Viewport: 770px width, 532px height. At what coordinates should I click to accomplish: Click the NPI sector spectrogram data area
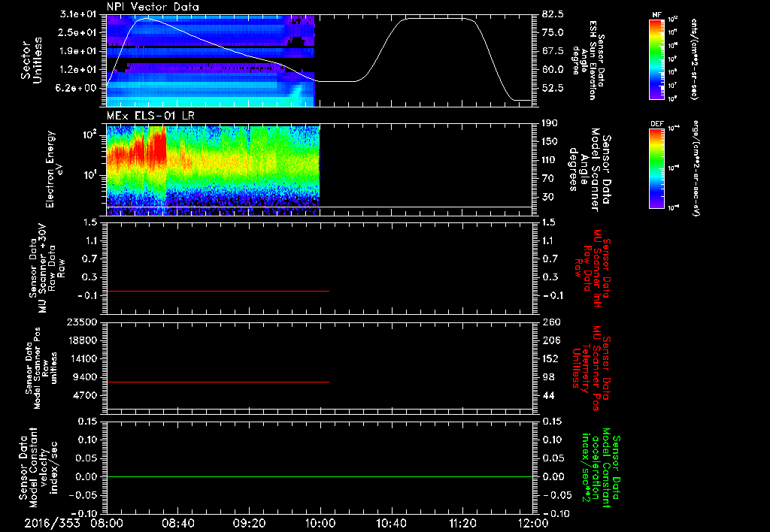pos(211,60)
